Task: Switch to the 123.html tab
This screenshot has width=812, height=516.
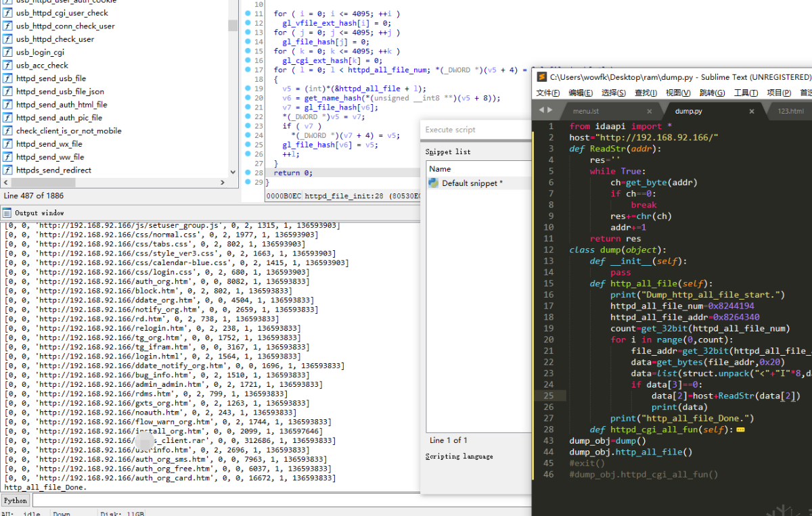Action: [x=792, y=111]
